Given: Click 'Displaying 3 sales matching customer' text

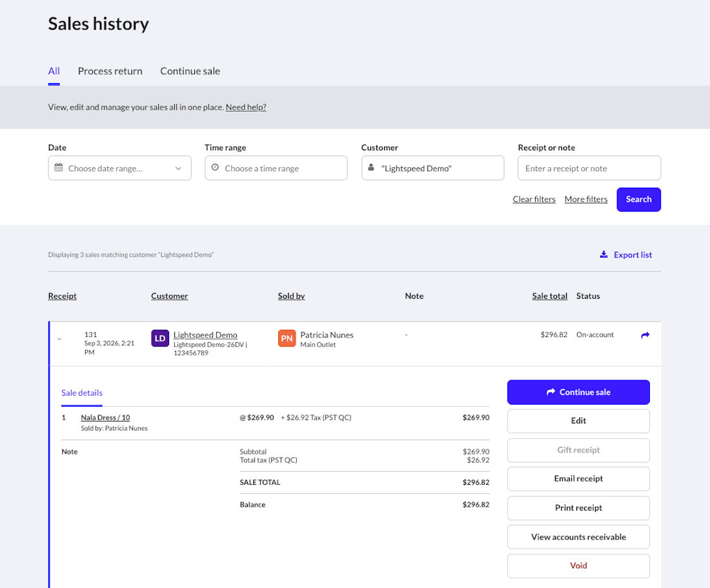Looking at the screenshot, I should coord(131,255).
